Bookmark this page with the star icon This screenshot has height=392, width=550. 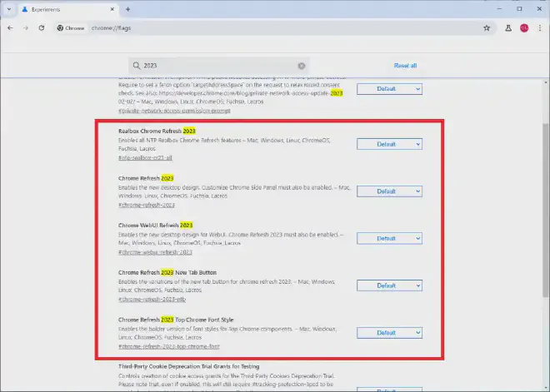(487, 28)
